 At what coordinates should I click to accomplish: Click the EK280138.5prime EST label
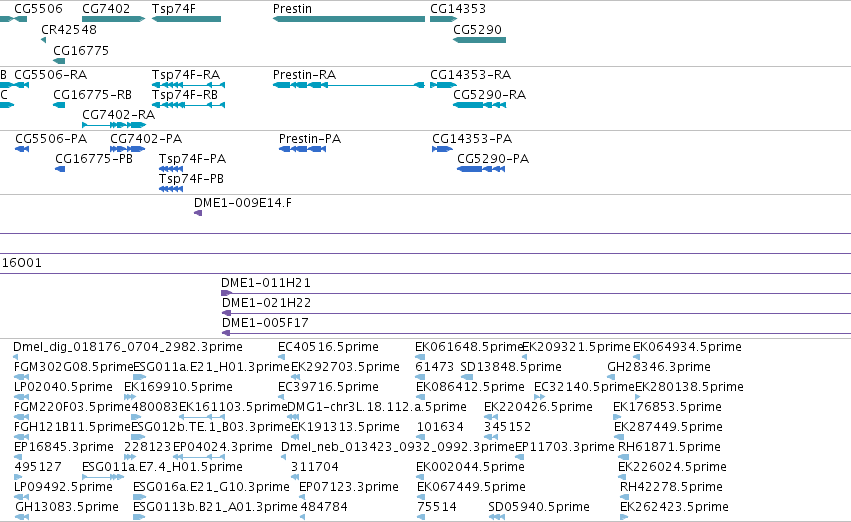click(689, 387)
